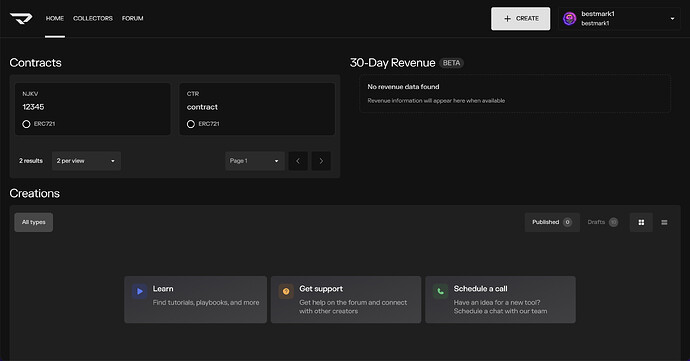Open the Forum nav item
690x361 pixels.
pyautogui.click(x=132, y=18)
